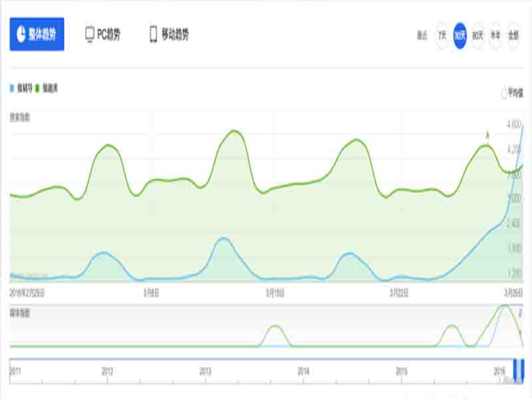
Task: Click the 2013 mark on the timeline
Action: [205, 372]
